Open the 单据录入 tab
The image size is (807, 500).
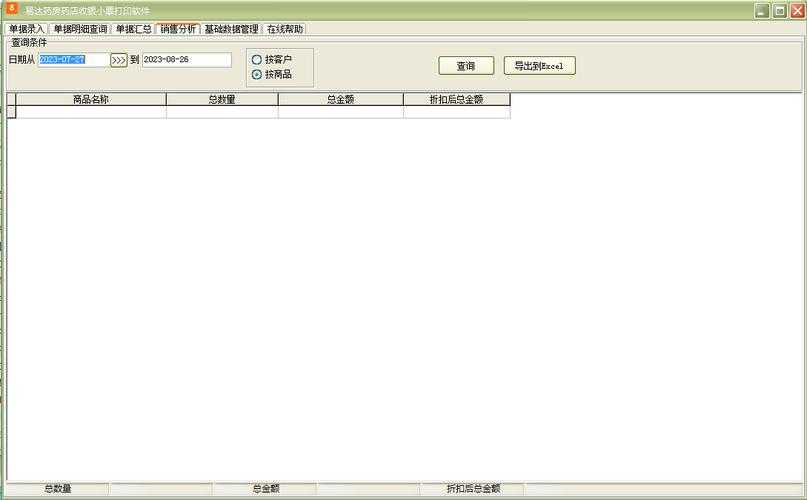point(27,29)
